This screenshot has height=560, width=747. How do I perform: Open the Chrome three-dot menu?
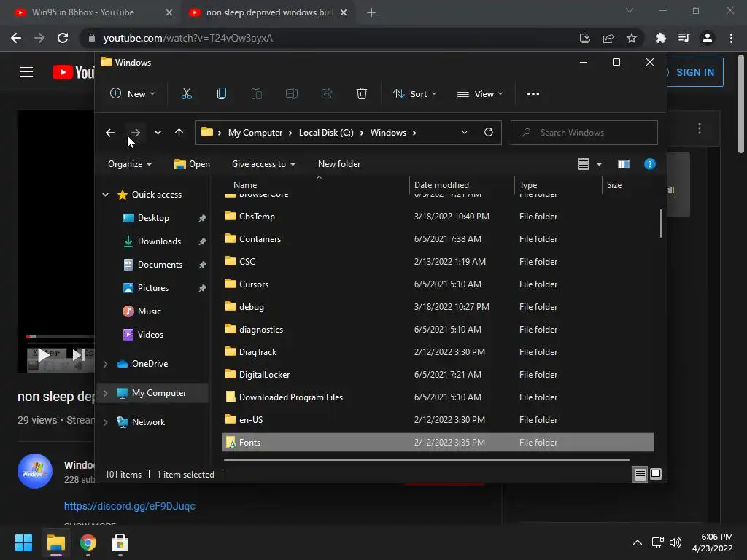[731, 38]
